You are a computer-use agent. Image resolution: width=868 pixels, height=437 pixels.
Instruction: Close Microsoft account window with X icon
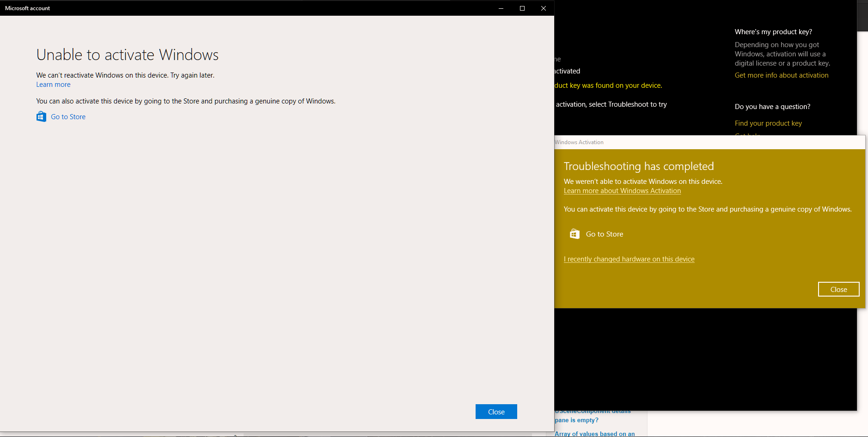point(543,8)
